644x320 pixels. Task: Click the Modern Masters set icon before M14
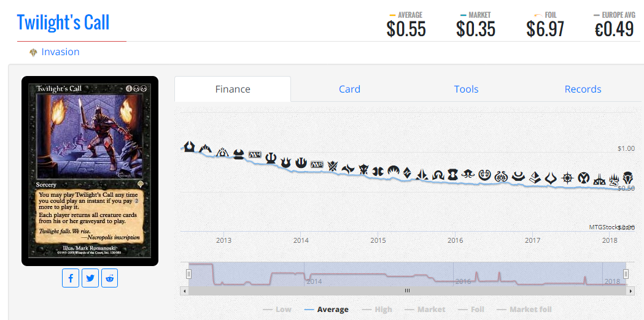[x=239, y=154]
